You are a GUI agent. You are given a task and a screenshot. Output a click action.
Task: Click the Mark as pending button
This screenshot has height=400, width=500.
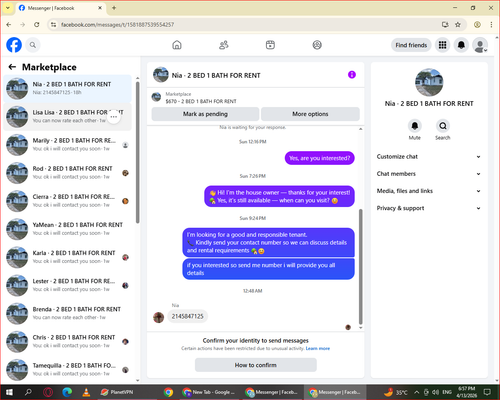click(x=205, y=114)
